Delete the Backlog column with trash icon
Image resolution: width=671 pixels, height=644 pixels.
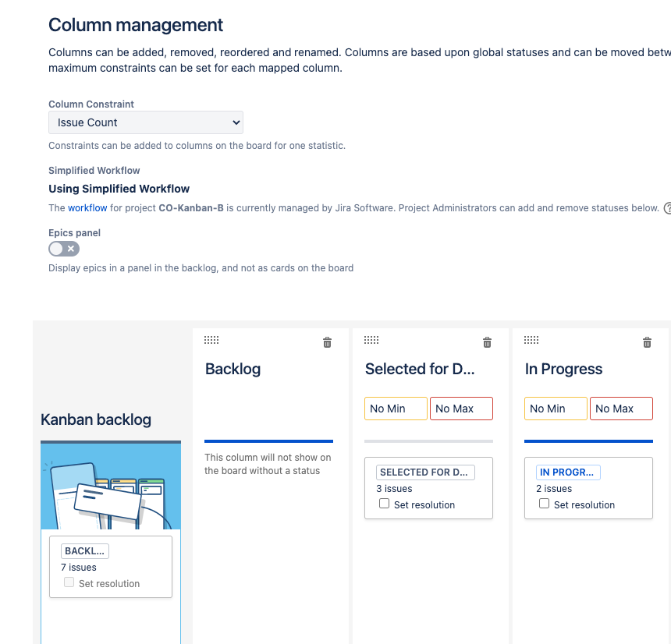click(327, 342)
